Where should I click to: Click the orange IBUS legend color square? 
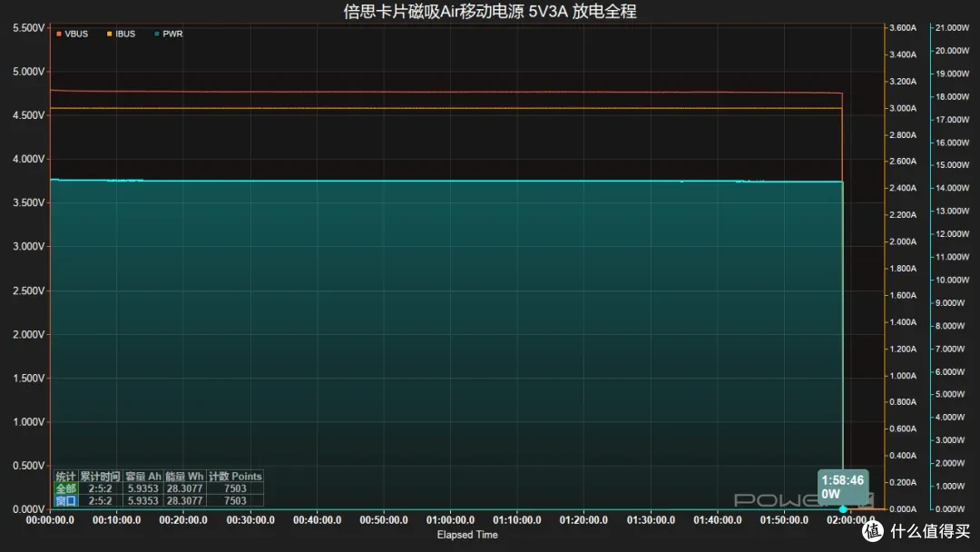point(110,34)
